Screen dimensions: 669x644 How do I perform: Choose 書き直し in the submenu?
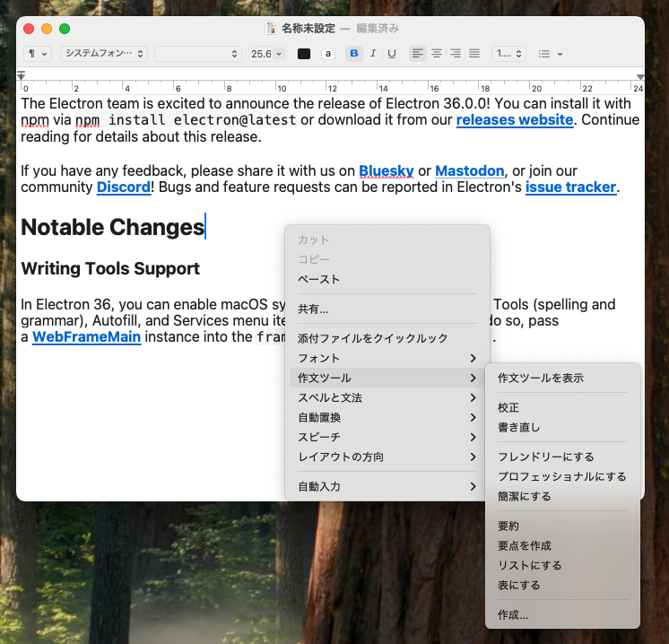pyautogui.click(x=562, y=427)
